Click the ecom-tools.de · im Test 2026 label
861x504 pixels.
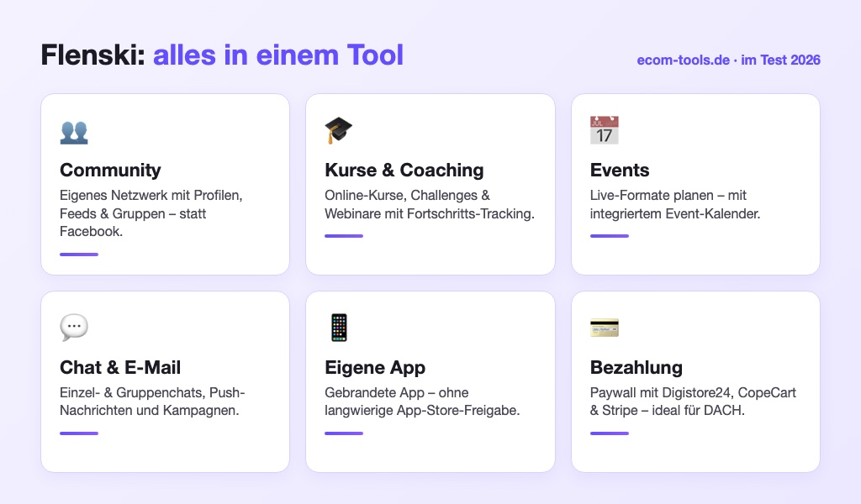coord(729,60)
